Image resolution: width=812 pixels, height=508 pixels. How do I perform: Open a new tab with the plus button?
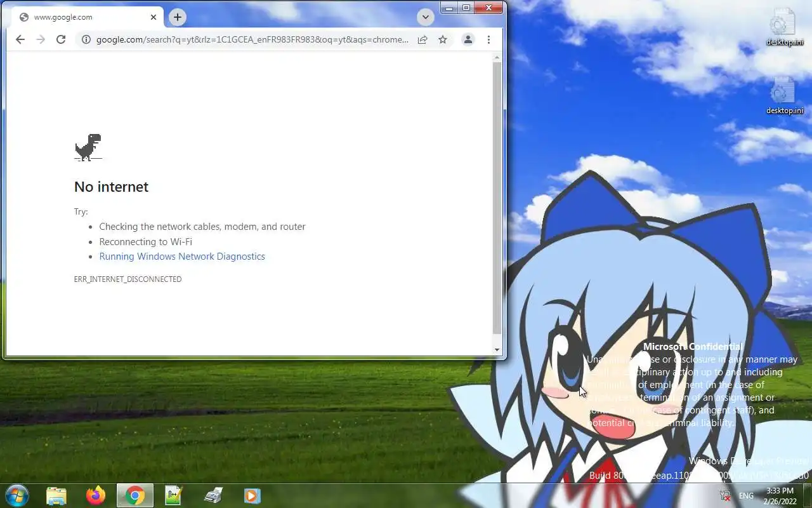click(x=178, y=17)
